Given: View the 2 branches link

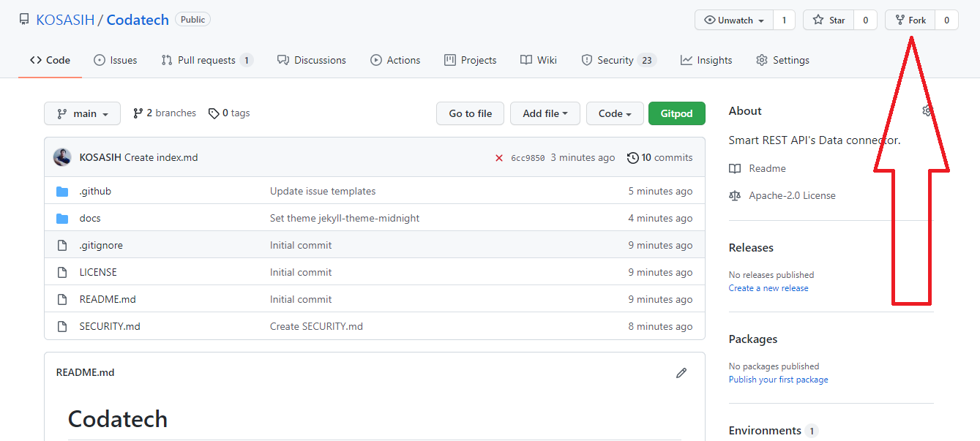Looking at the screenshot, I should coord(165,113).
